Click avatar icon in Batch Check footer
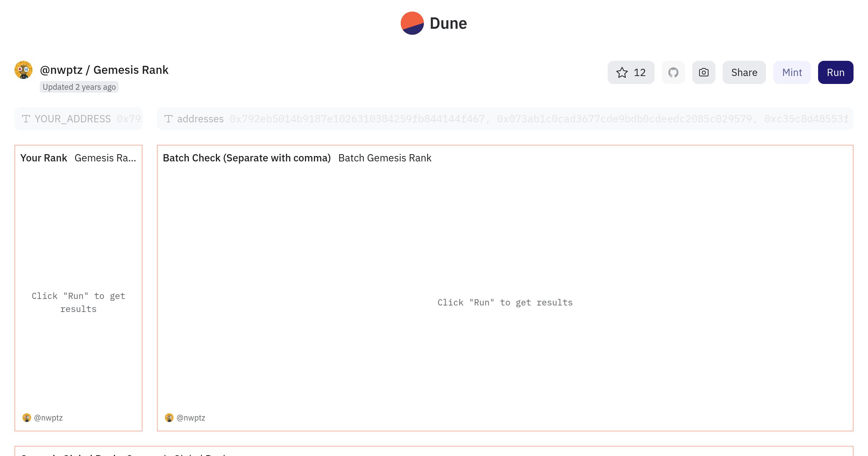Screen dimensions: 868x456 (169, 418)
